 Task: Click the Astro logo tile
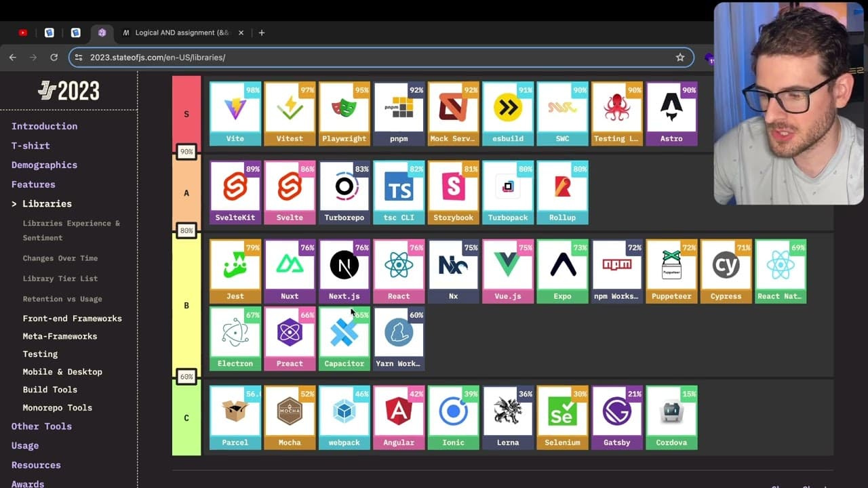(x=671, y=114)
